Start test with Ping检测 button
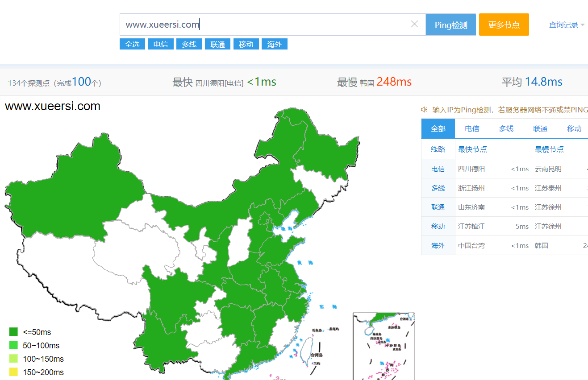 (x=451, y=25)
